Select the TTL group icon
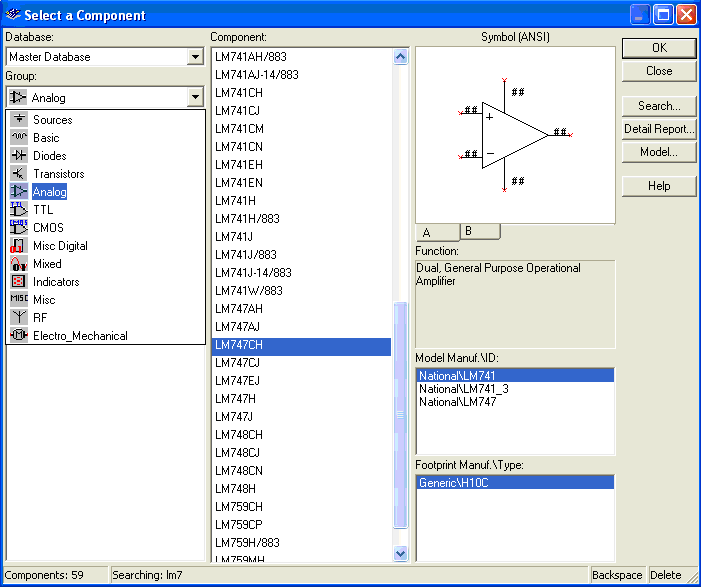 [19, 210]
